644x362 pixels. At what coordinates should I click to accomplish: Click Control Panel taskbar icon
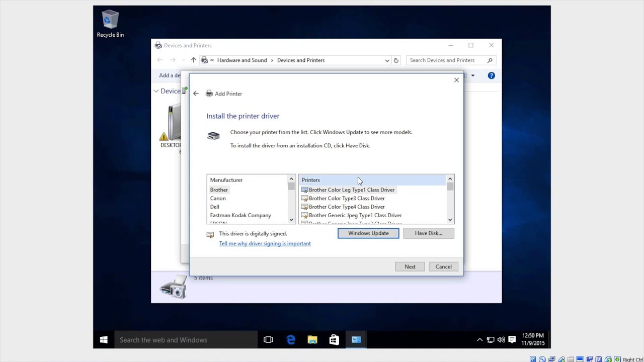point(356,340)
